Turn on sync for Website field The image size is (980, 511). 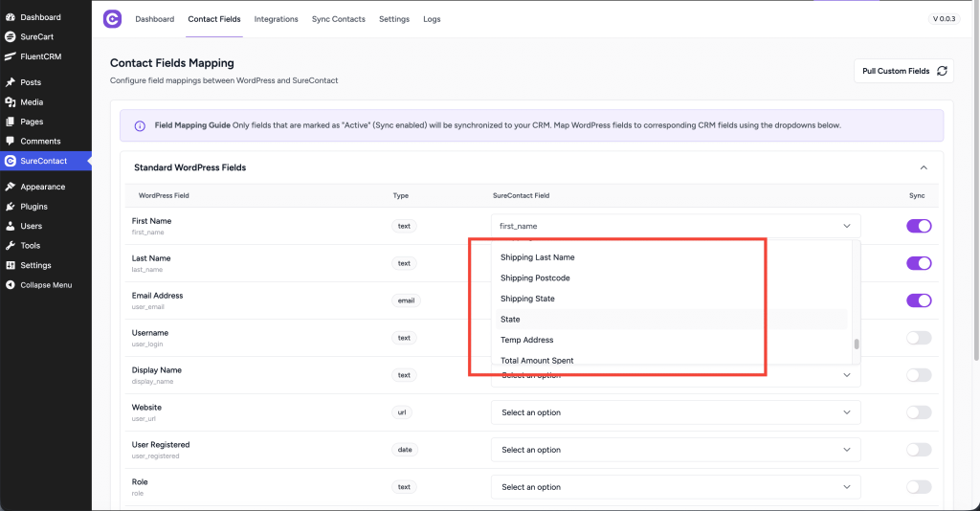click(x=918, y=412)
